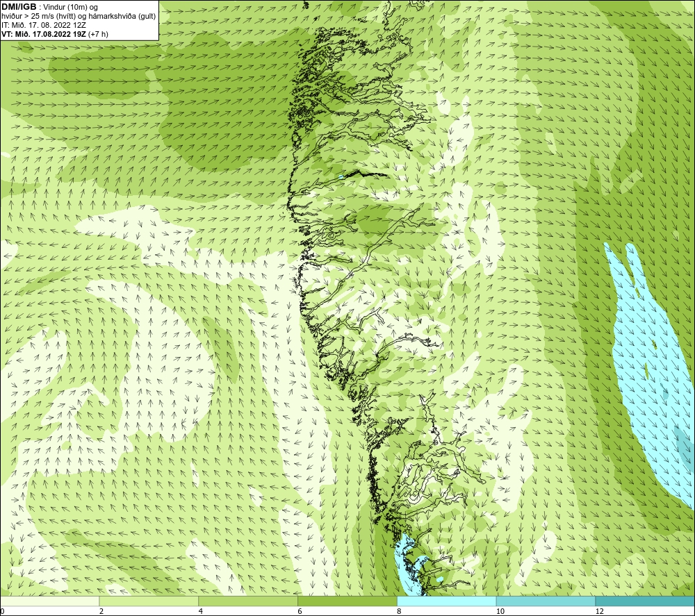This screenshot has height=616, width=695.
Task: Click the scale label '6'
Action: (x=300, y=611)
